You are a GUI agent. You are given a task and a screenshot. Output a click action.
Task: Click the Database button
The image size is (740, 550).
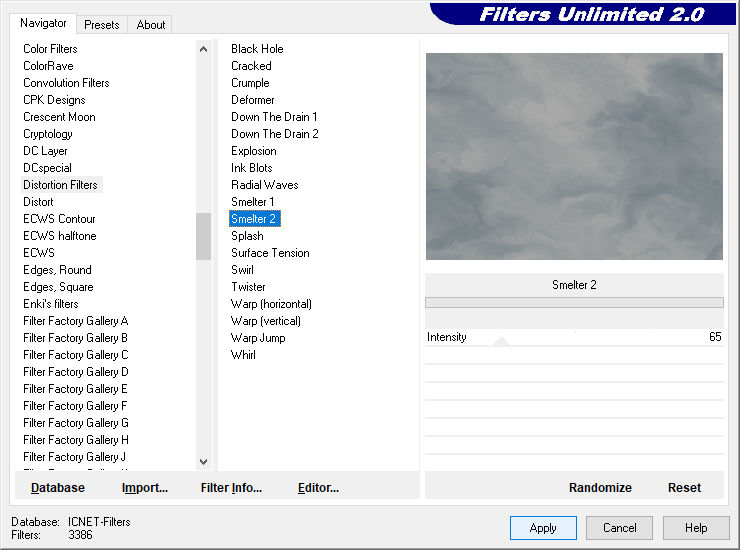click(x=58, y=488)
